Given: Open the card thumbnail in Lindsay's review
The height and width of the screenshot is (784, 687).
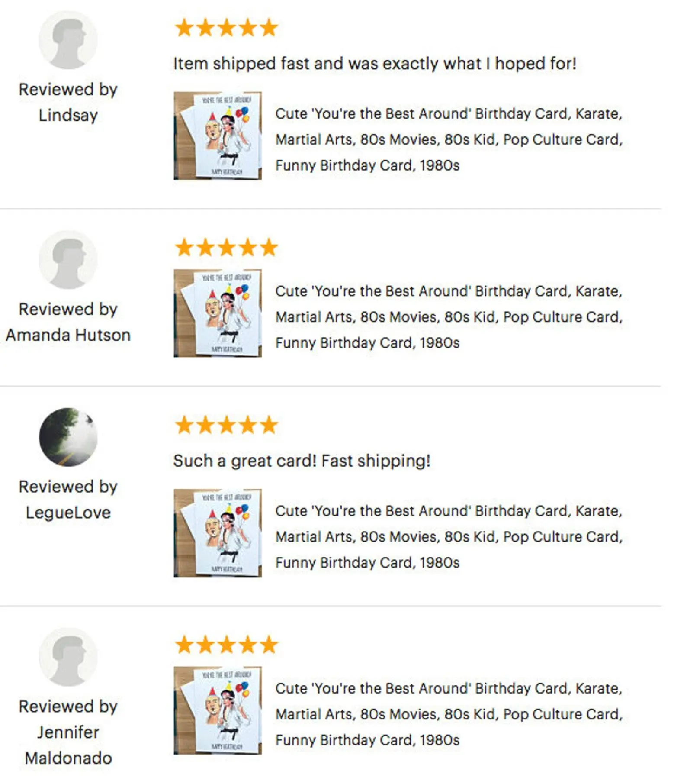Looking at the screenshot, I should pos(218,136).
